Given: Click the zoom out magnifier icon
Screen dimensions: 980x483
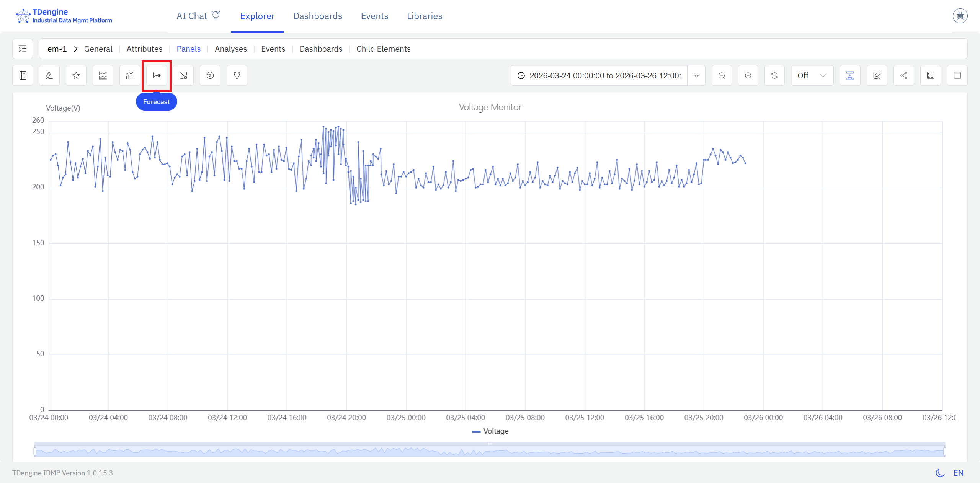Looking at the screenshot, I should point(722,75).
